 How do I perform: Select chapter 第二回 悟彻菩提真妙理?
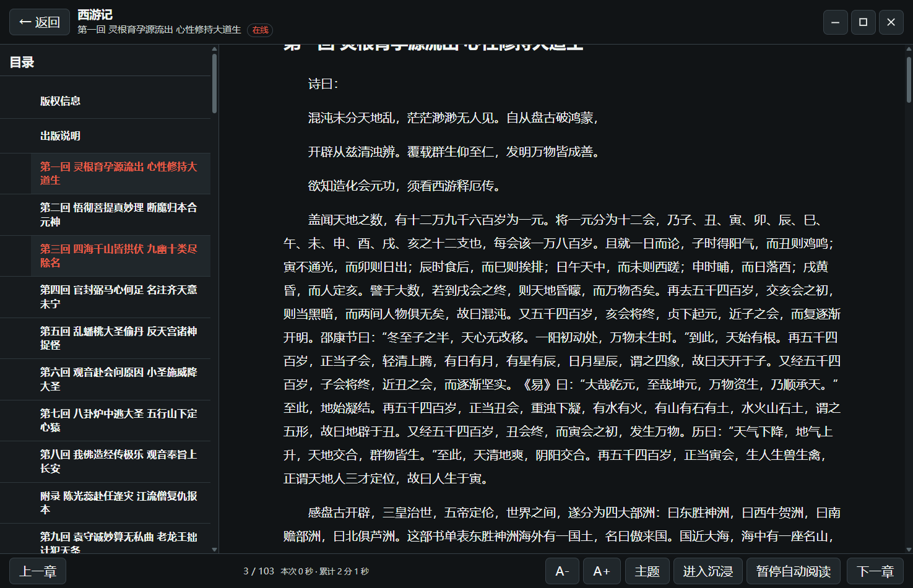click(x=121, y=215)
